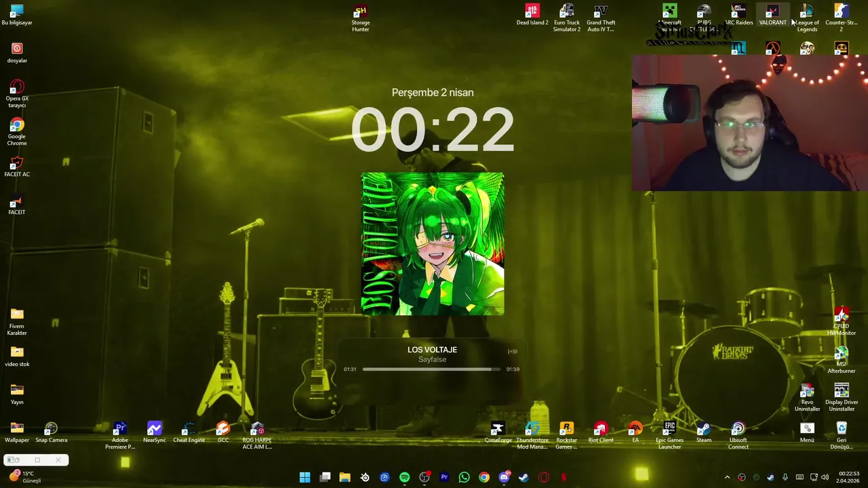
Task: Open the GCC desktop shortcut
Action: pyautogui.click(x=223, y=432)
